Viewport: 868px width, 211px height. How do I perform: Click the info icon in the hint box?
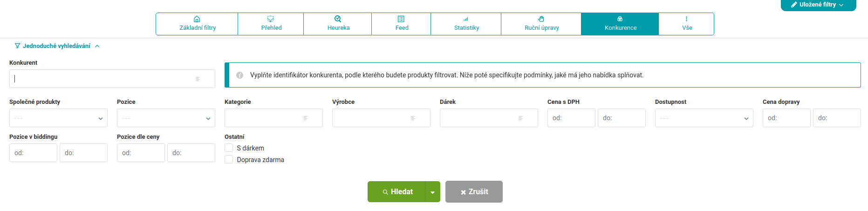pyautogui.click(x=239, y=75)
